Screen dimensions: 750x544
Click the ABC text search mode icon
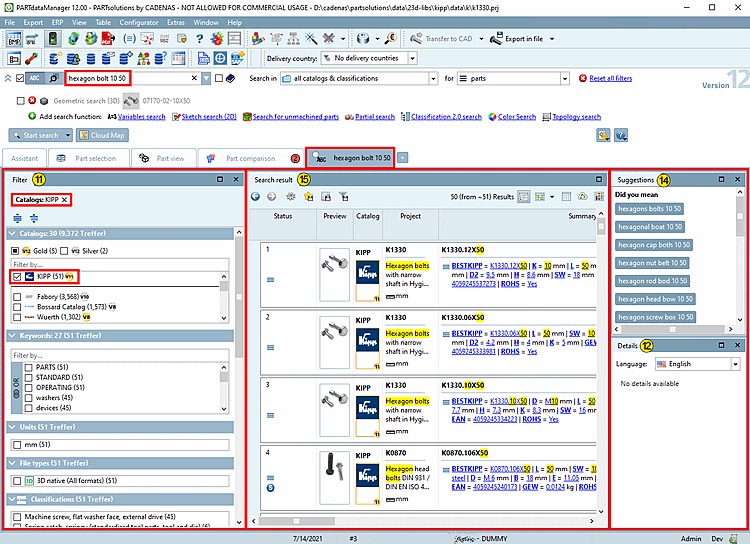tap(35, 78)
